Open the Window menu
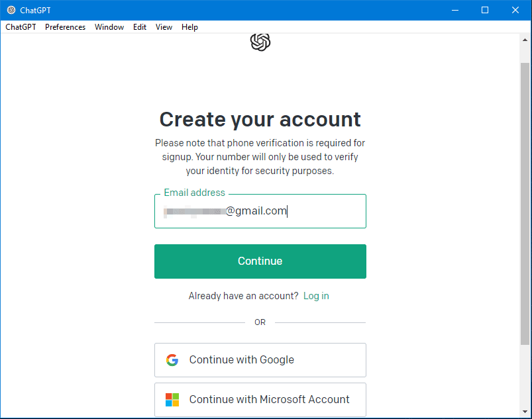 [x=109, y=27]
